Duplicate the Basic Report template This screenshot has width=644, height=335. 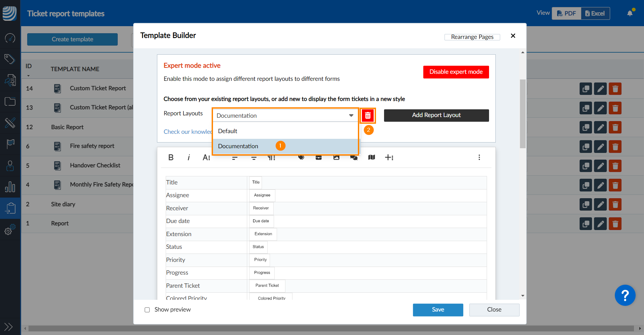click(x=585, y=127)
